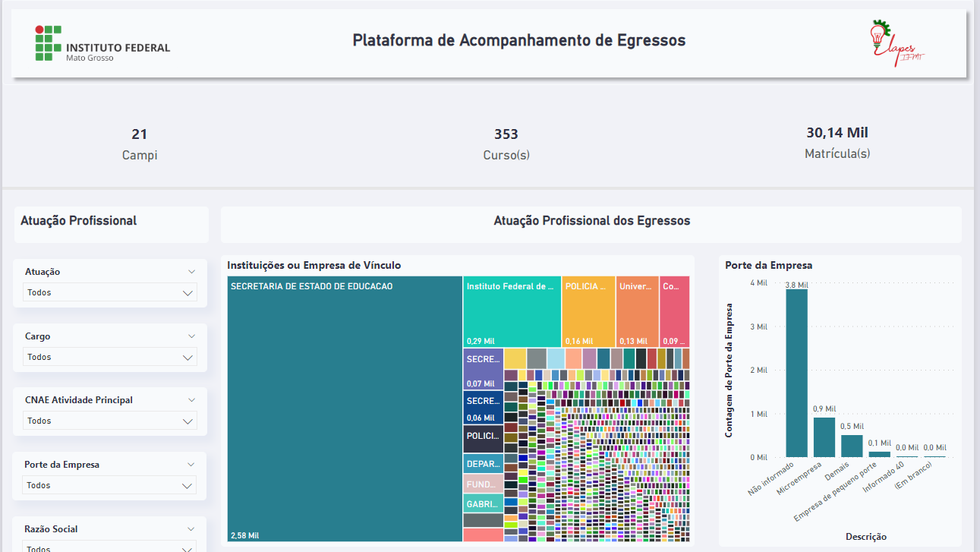Click the 30,14 Mil Matrícula(s) card

[x=837, y=142]
